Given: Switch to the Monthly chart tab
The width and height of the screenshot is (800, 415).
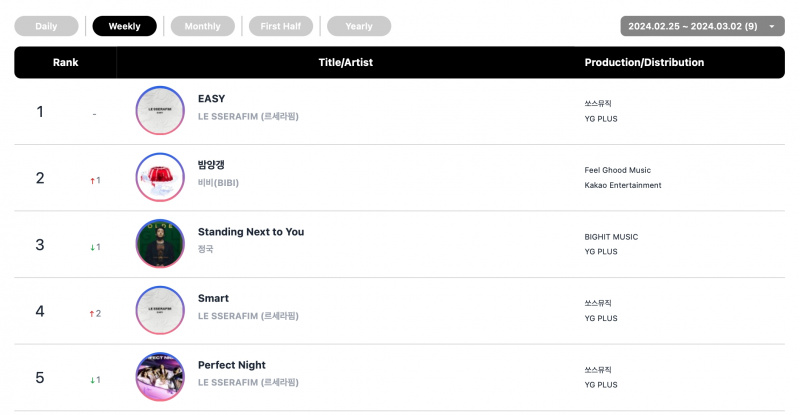Looking at the screenshot, I should click(203, 26).
